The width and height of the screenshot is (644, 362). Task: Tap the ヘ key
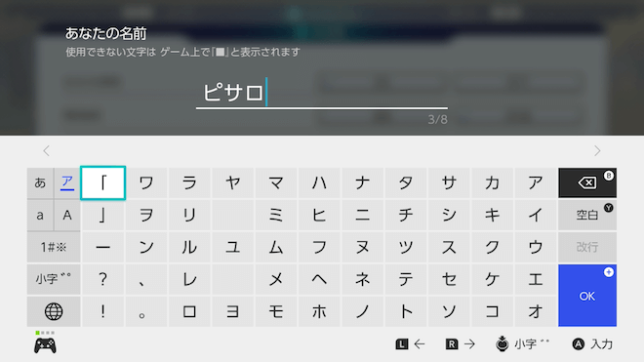tap(319, 279)
